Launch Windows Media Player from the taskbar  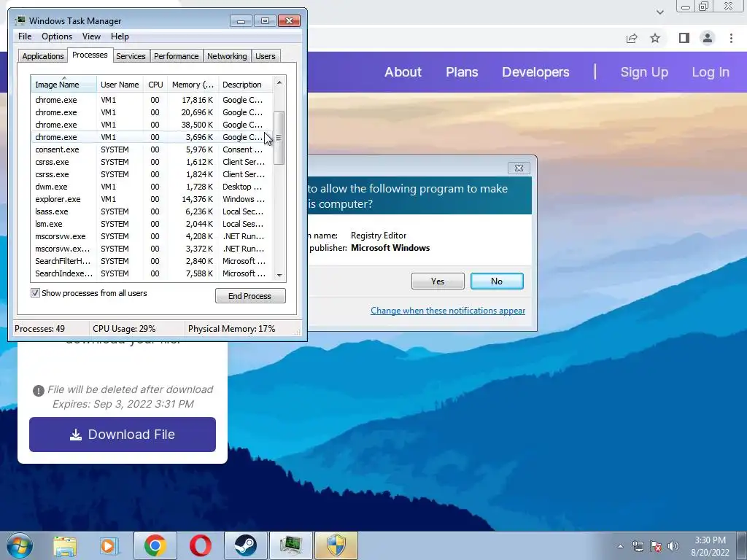tap(109, 545)
